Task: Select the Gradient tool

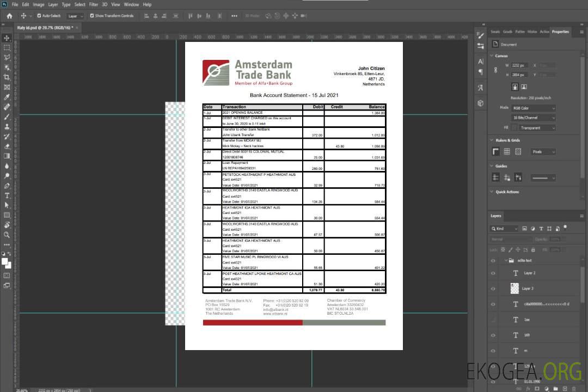Action: click(7, 156)
